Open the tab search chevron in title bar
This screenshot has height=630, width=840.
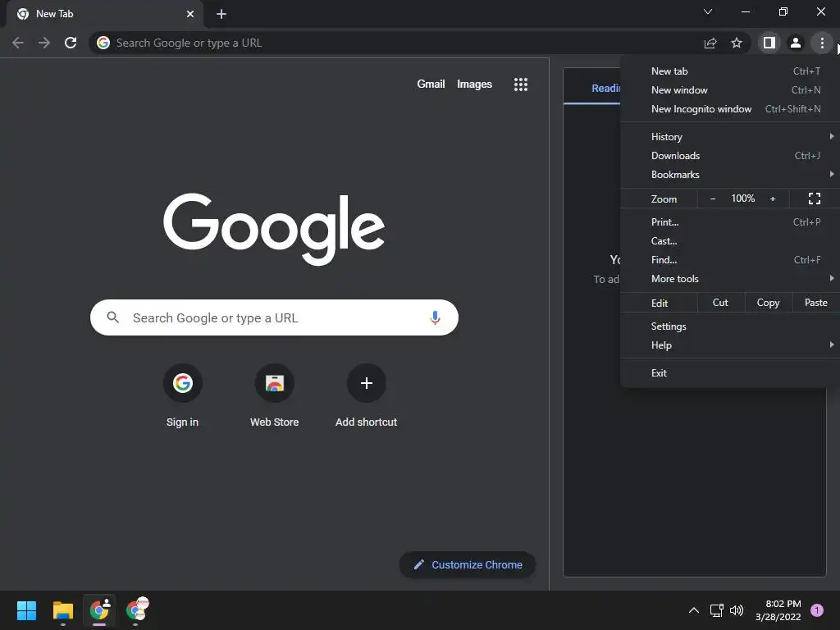pos(708,11)
